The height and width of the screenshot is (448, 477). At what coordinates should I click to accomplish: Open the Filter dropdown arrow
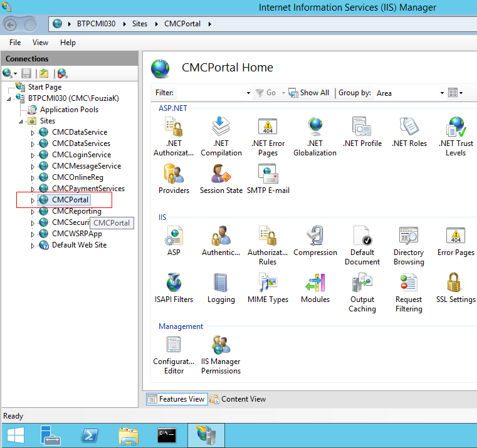pyautogui.click(x=248, y=93)
